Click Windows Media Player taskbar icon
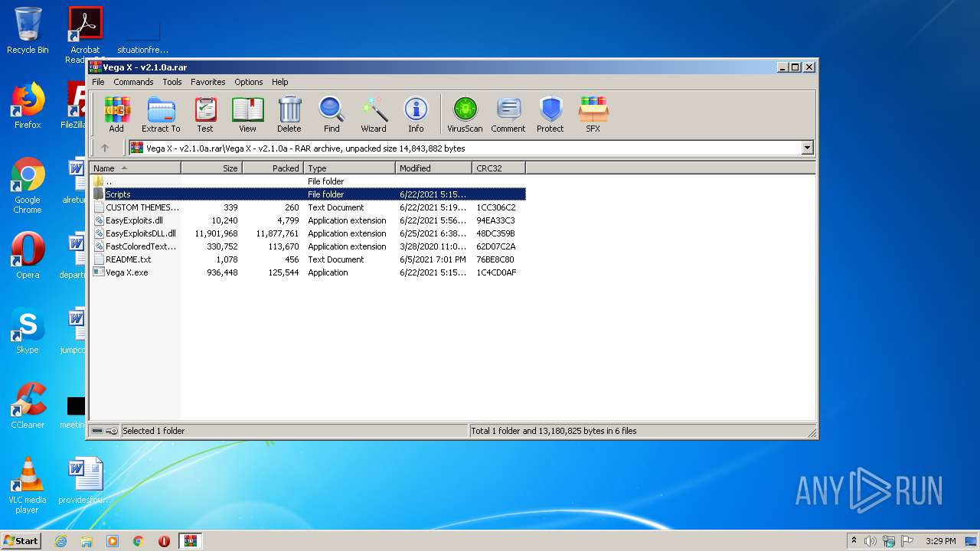The height and width of the screenshot is (551, 980). tap(113, 541)
